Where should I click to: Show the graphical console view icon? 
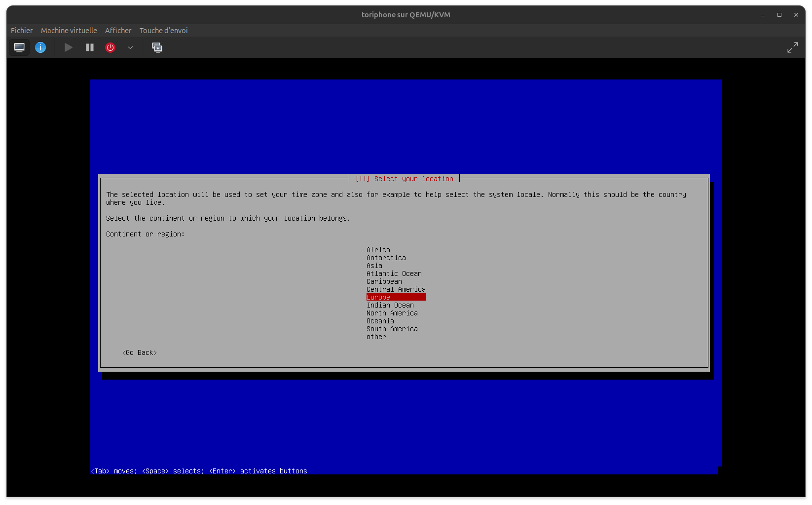(x=19, y=47)
